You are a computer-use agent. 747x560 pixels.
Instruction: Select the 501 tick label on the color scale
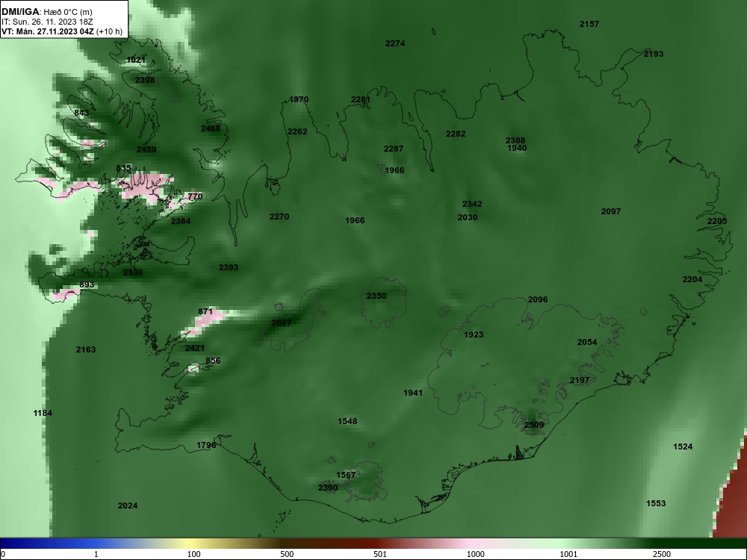pos(380,554)
